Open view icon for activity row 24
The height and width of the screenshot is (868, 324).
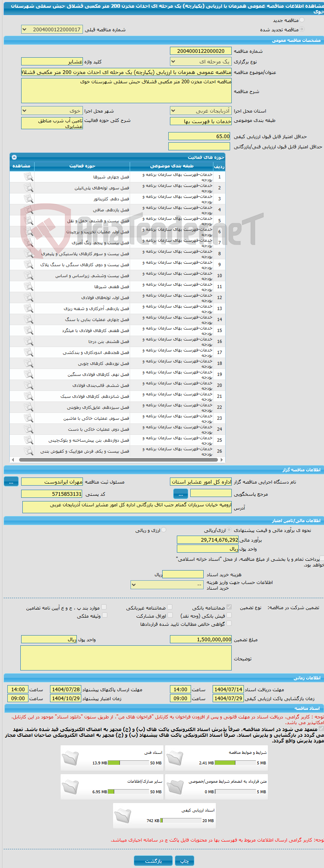(28, 429)
